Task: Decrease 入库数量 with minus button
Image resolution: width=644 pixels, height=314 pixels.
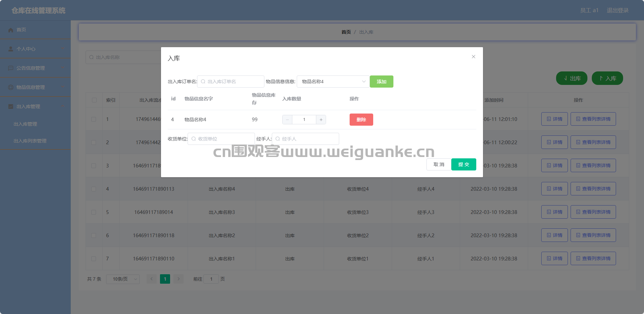Action: [287, 120]
